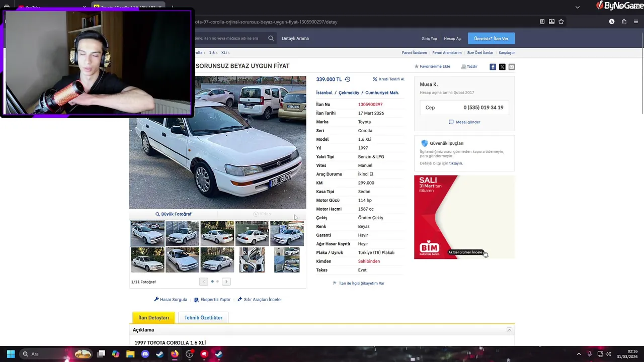Bookmark this page with the star icon
Image resolution: width=644 pixels, height=362 pixels.
pyautogui.click(x=561, y=22)
